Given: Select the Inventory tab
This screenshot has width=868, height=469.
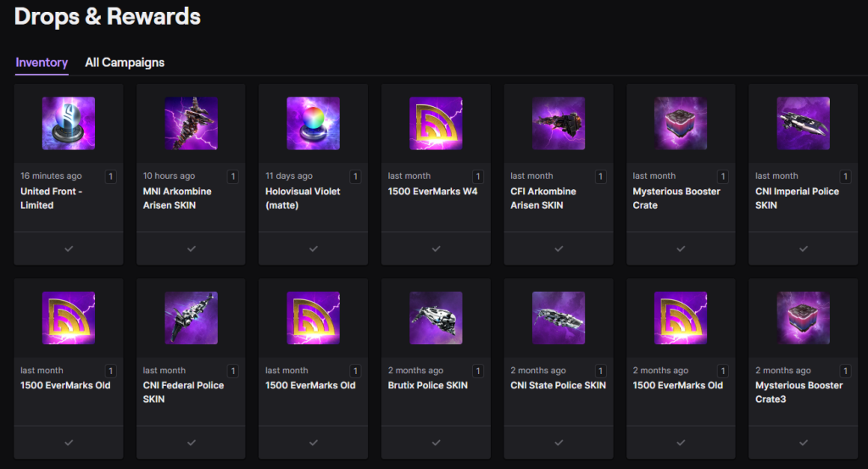Looking at the screenshot, I should [x=42, y=63].
